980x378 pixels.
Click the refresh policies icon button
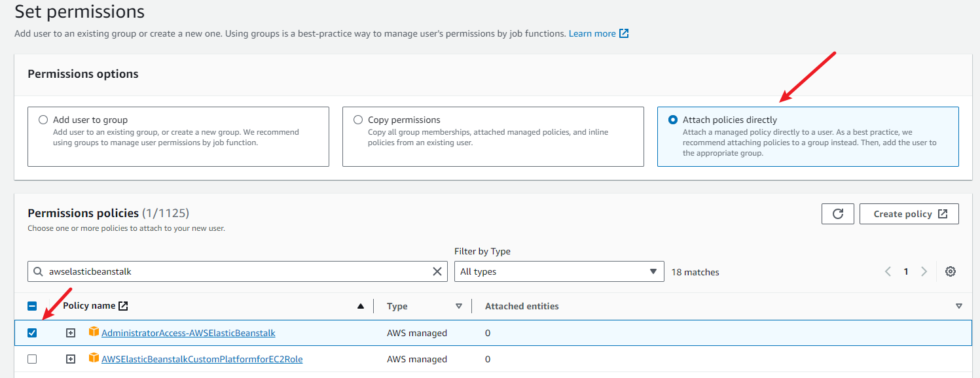tap(837, 214)
